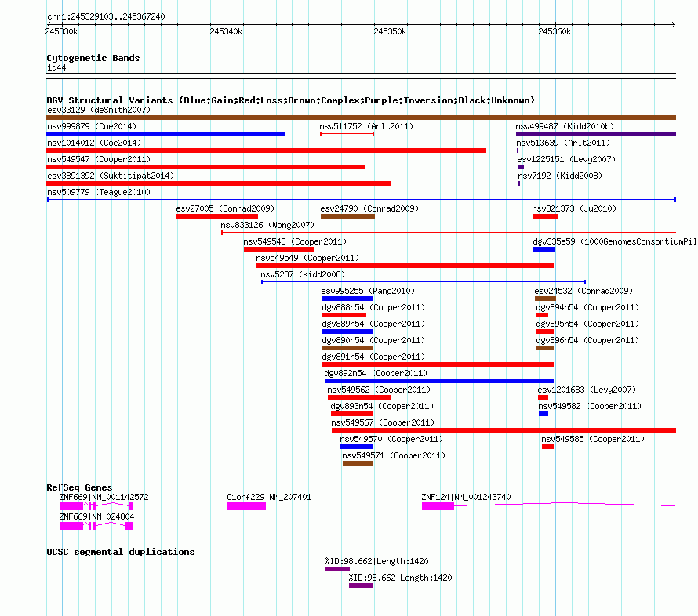The image size is (698, 616).
Task: Select the nsv999879 (Coe2014) gain variant
Action: [165, 134]
